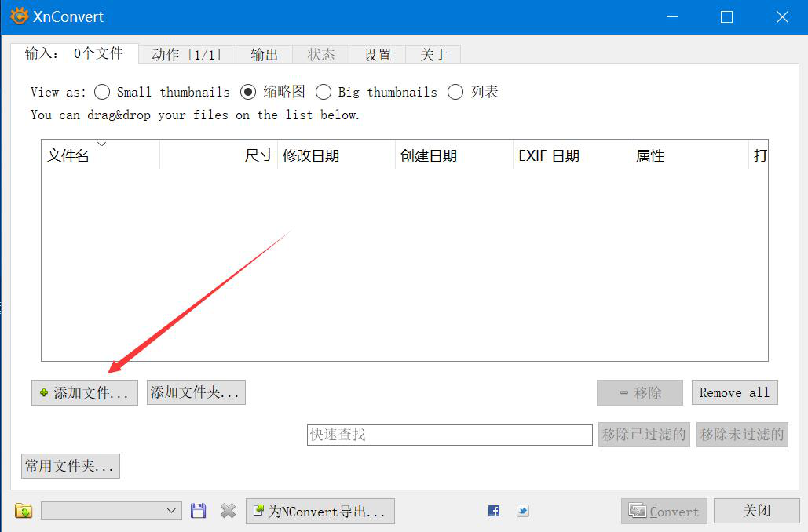Open the Twitter share icon
The height and width of the screenshot is (532, 808).
522,511
